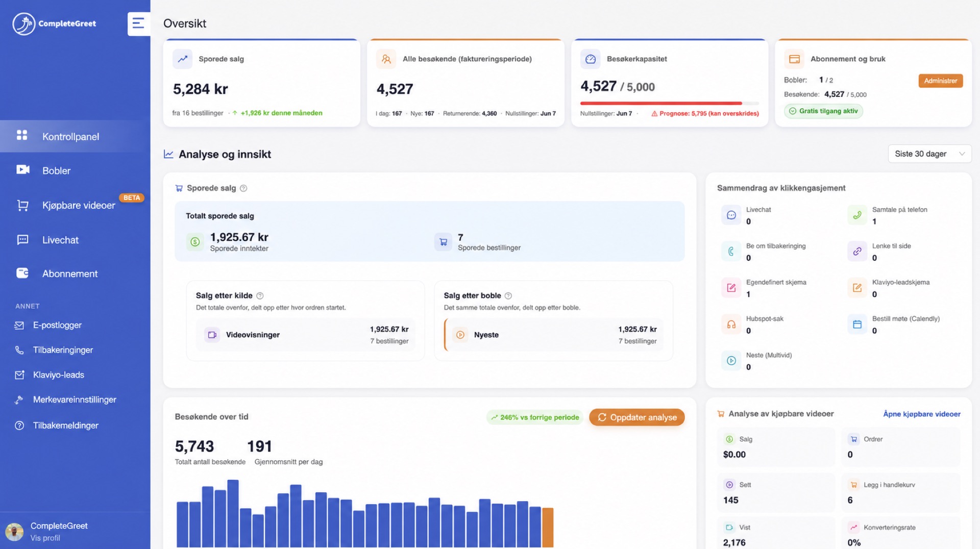Click the Nyeste bubble sales row
Screen dimensions: 980x549
(x=554, y=335)
